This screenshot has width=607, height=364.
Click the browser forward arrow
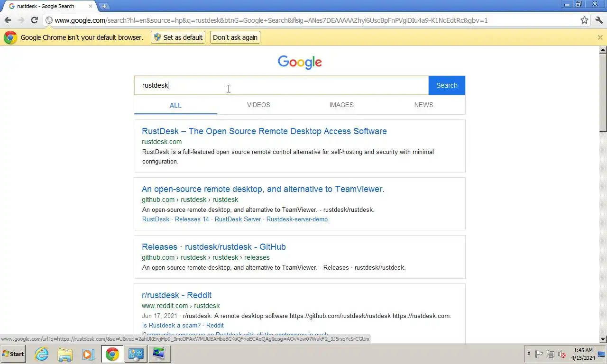[21, 20]
